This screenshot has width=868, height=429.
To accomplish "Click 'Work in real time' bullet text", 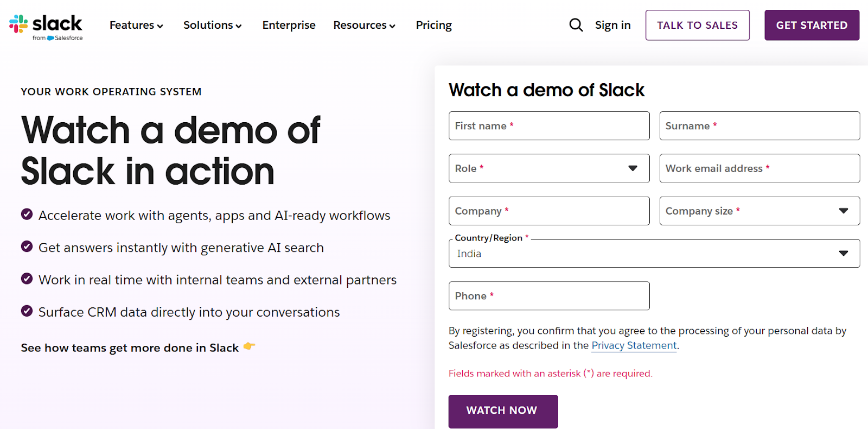I will (218, 280).
